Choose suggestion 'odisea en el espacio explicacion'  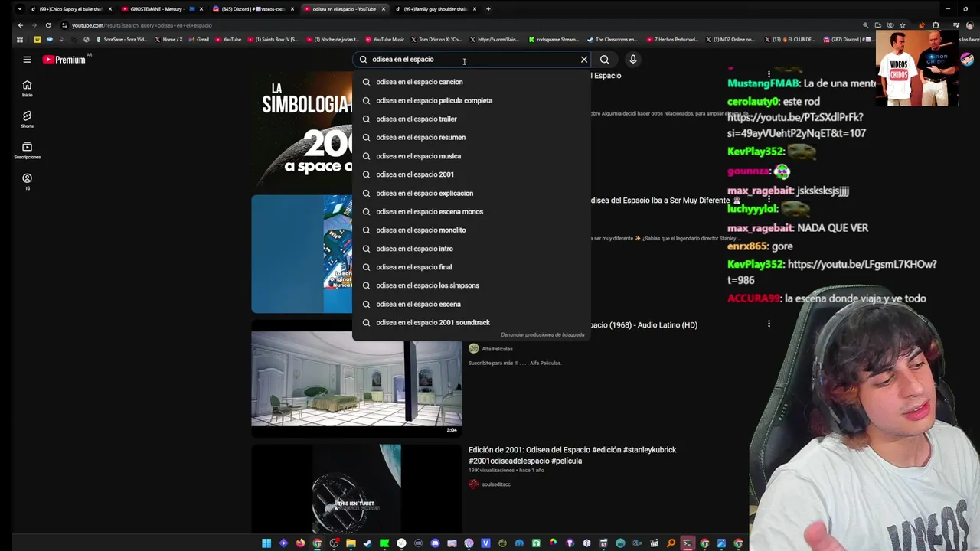pyautogui.click(x=472, y=193)
